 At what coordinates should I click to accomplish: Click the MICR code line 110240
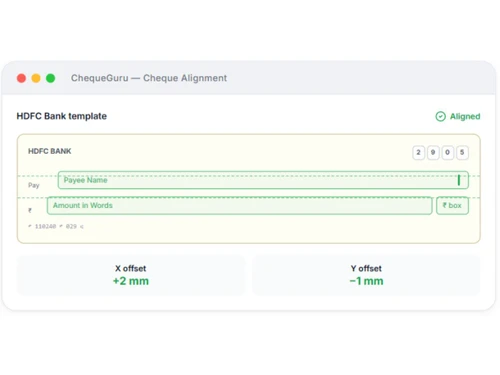pos(56,226)
